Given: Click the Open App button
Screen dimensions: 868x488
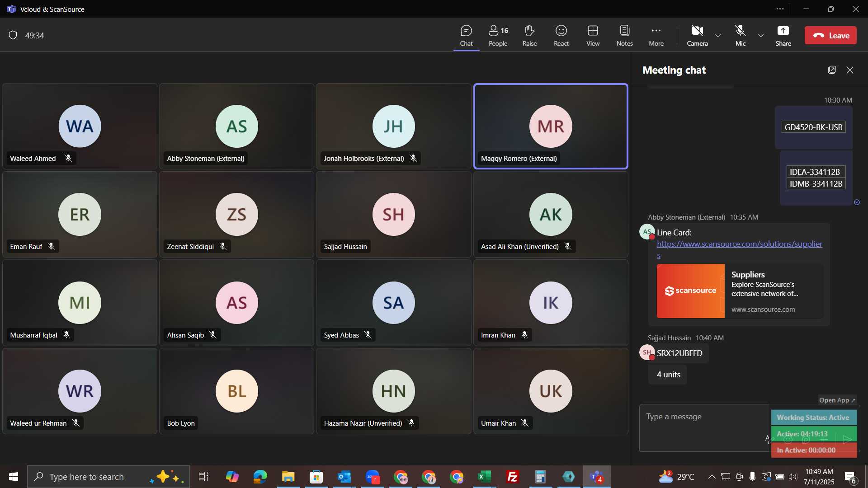Looking at the screenshot, I should pos(837,400).
